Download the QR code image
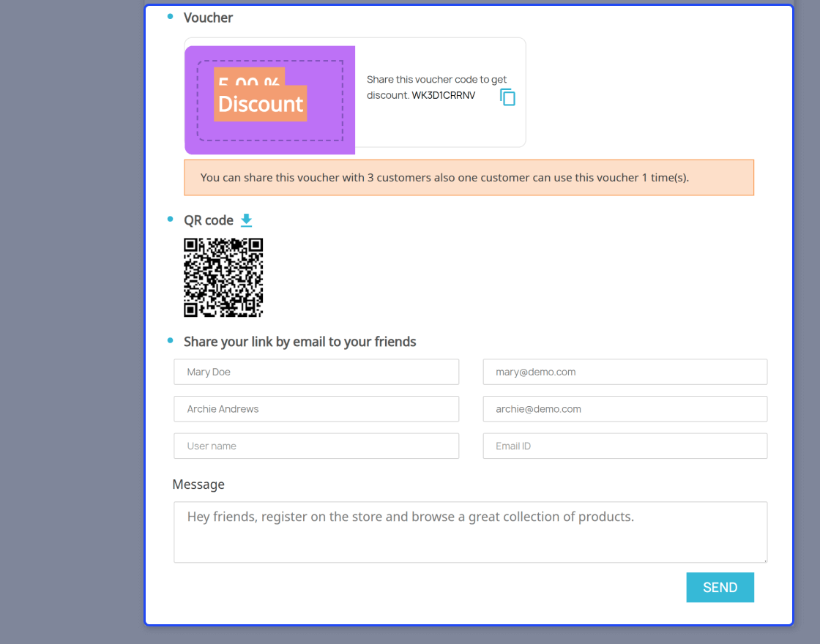This screenshot has width=820, height=644. [x=246, y=220]
